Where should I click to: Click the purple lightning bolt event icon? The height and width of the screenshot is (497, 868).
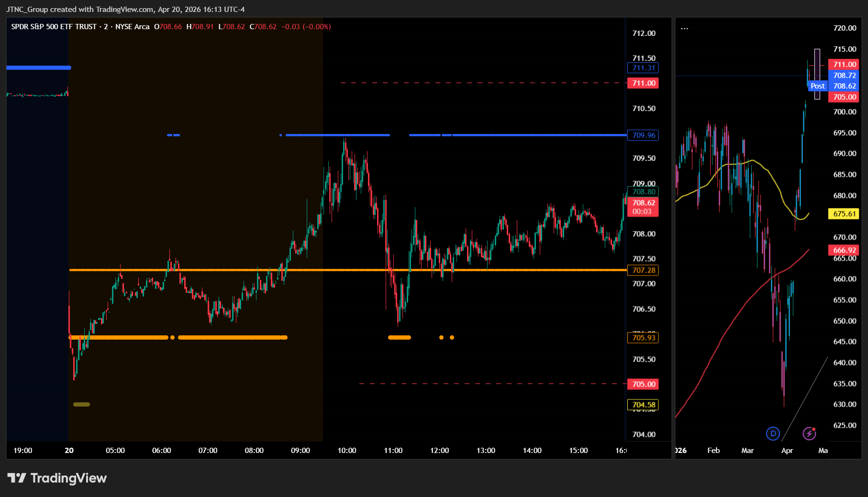(809, 433)
